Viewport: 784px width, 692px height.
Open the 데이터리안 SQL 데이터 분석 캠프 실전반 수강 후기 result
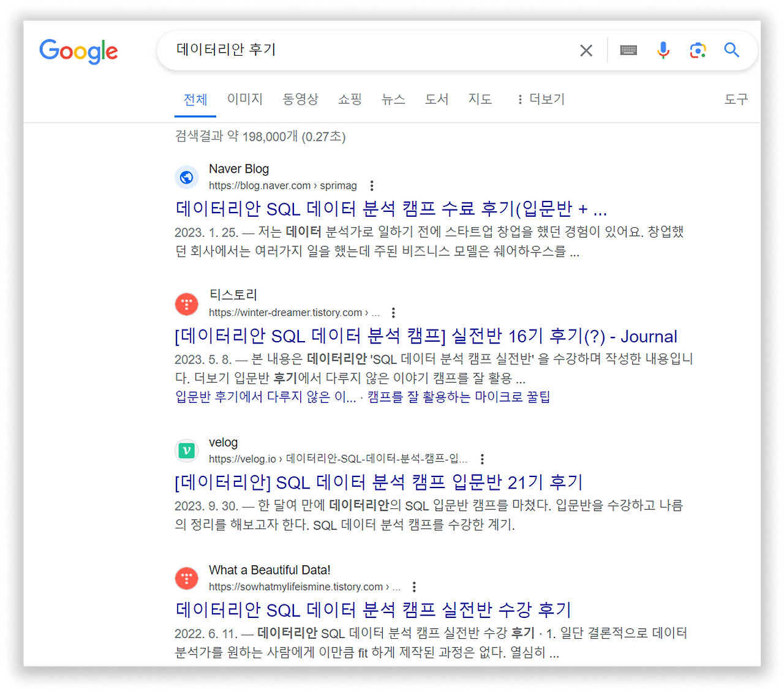point(374,610)
